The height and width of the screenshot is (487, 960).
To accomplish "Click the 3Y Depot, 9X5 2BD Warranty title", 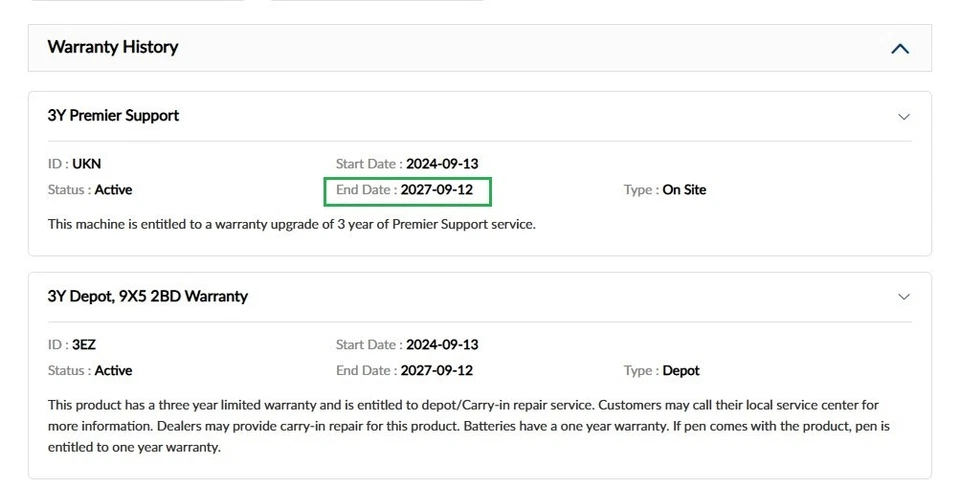I will pos(148,296).
